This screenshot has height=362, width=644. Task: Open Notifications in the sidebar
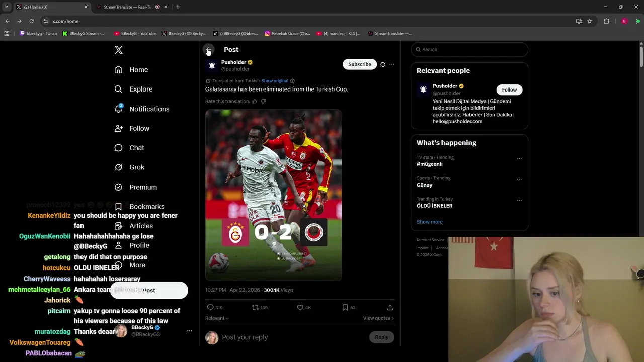142,109
